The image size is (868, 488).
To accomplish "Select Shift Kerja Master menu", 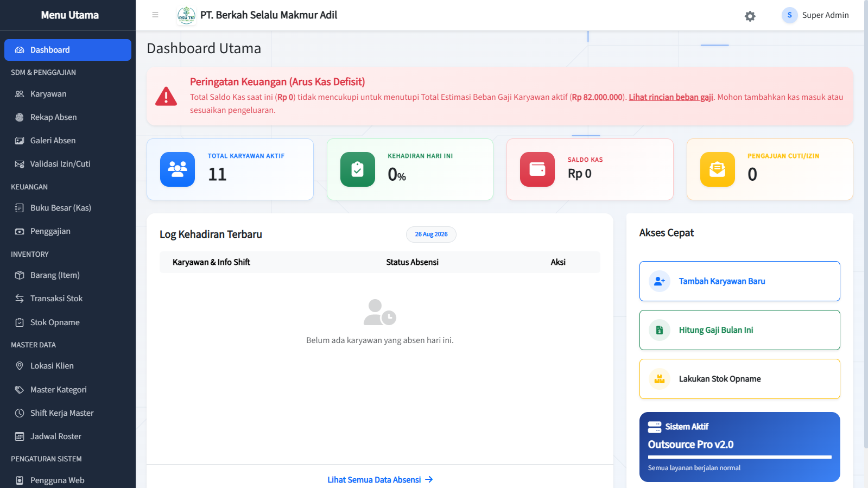I will [68, 413].
